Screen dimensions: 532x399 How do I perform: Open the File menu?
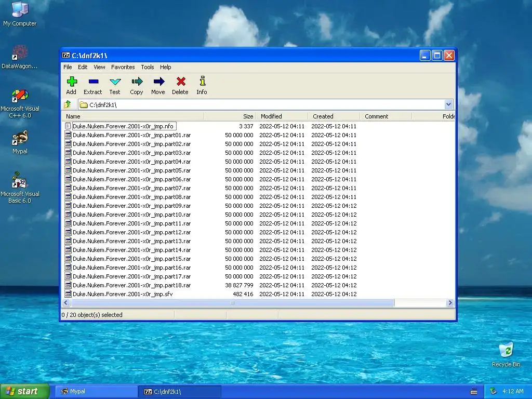(68, 67)
